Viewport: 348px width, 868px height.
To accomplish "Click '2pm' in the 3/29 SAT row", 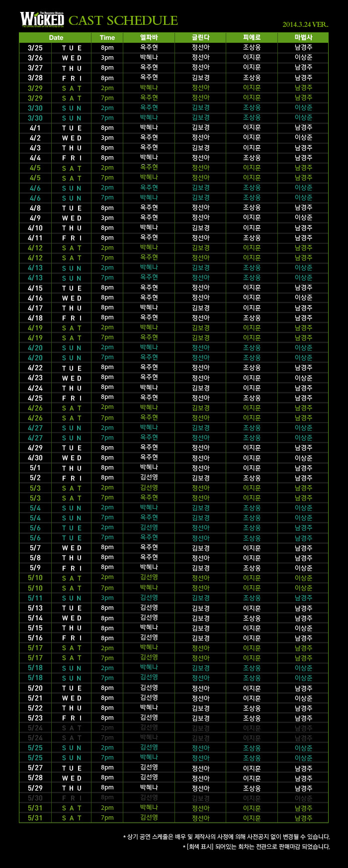I will coord(107,88).
